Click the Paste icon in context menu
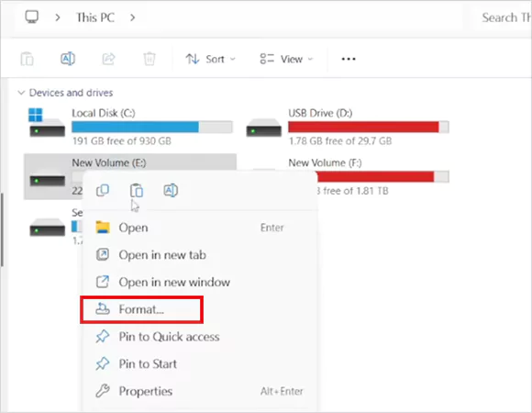The width and height of the screenshot is (532, 413). pyautogui.click(x=137, y=190)
